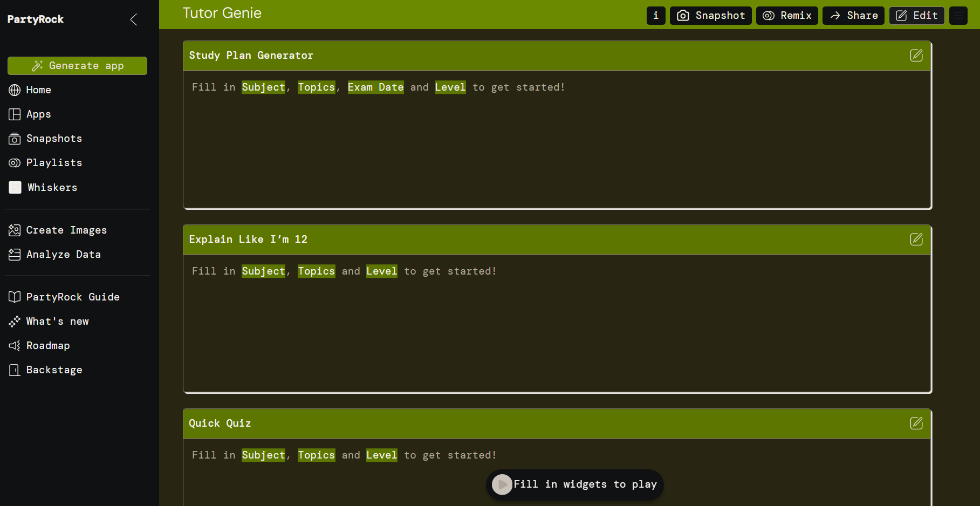Click the play button in Fill in widgets
Image resolution: width=980 pixels, height=506 pixels.
(x=502, y=484)
